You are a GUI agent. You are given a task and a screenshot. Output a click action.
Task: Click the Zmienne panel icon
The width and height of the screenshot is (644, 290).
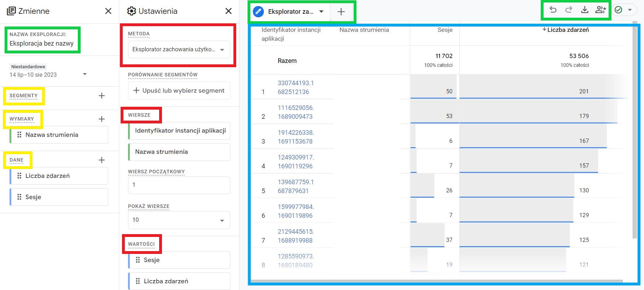coord(11,11)
